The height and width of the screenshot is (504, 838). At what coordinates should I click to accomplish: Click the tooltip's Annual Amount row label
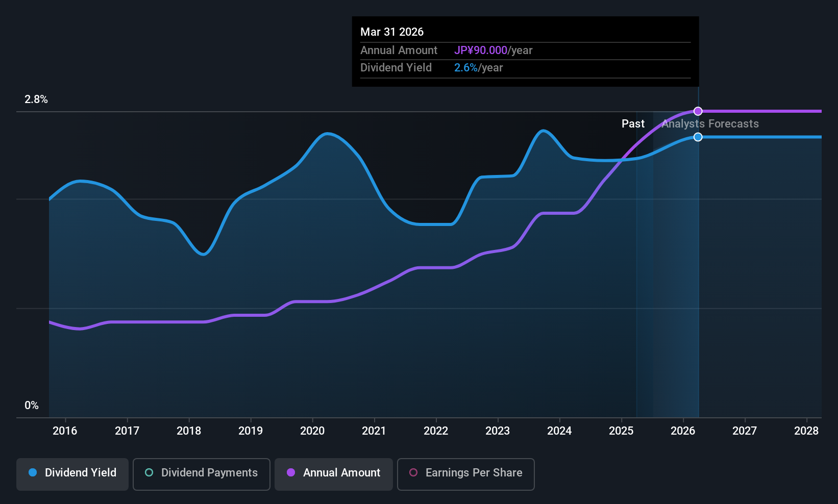tap(399, 51)
